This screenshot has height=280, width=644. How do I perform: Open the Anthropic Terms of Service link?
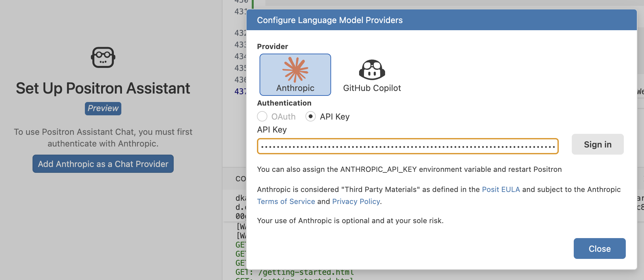click(x=286, y=201)
